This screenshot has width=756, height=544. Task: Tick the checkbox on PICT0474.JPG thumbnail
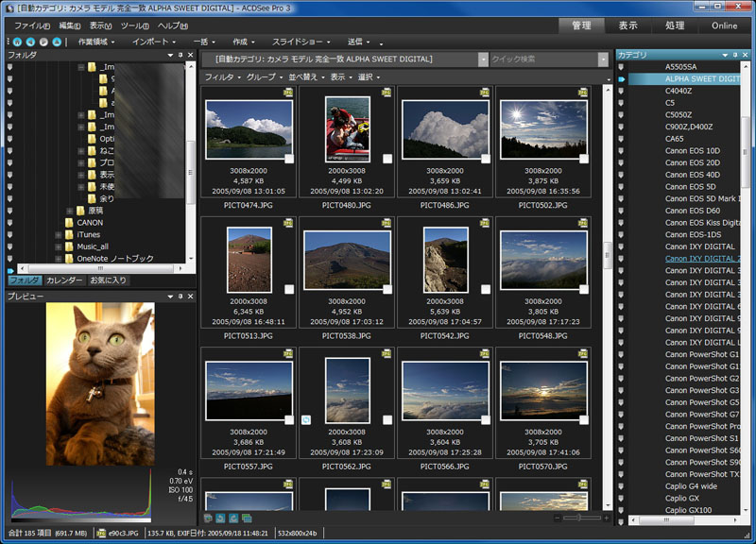(x=288, y=159)
